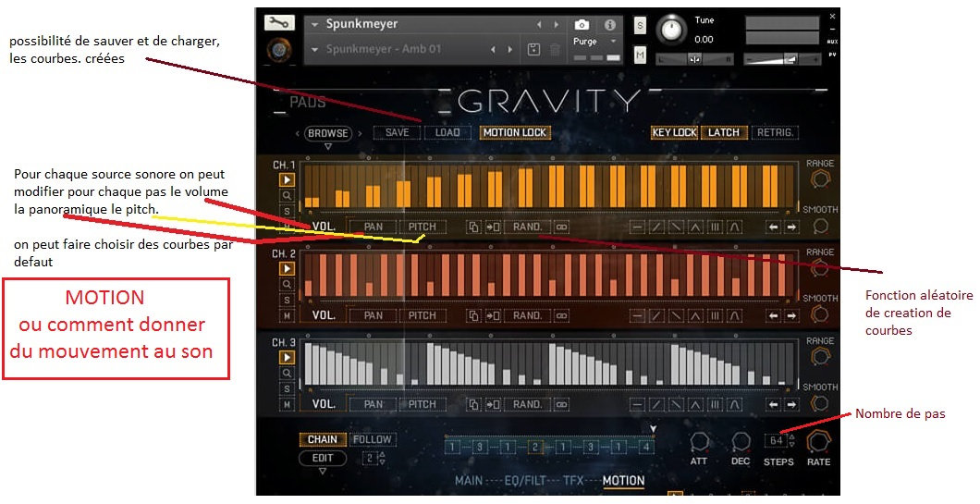Randomize CH. 1 with RAND.
This screenshot has width=980, height=504.
[x=528, y=227]
